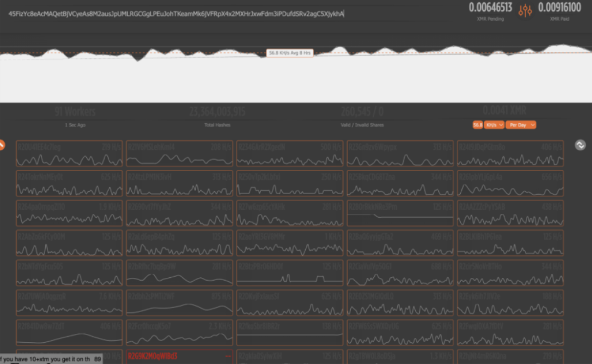Open the Per Day payout estimate dropdown
Viewport: 592px width, 364px height.
coord(520,124)
